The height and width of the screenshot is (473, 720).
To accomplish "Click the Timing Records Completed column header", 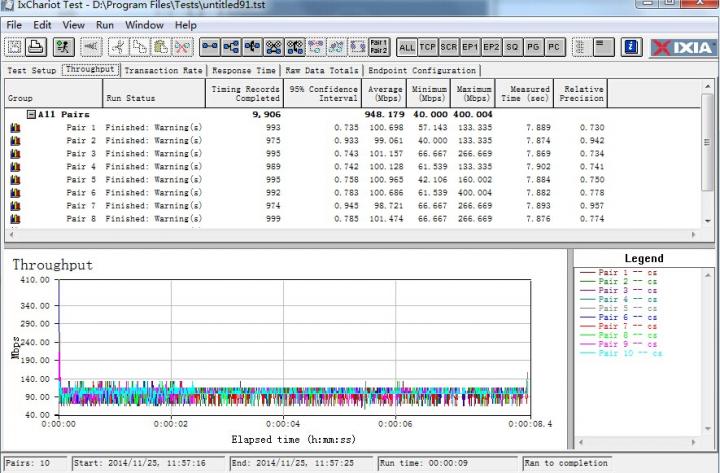I will 244,93.
